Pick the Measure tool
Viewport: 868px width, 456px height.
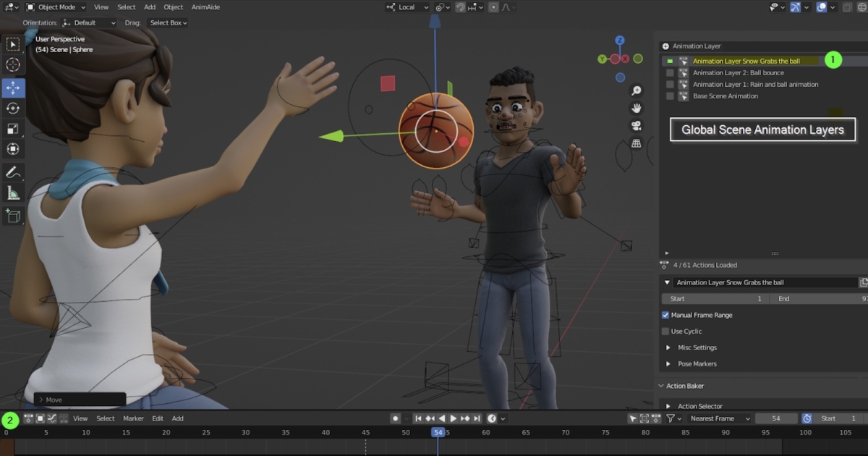click(x=13, y=193)
